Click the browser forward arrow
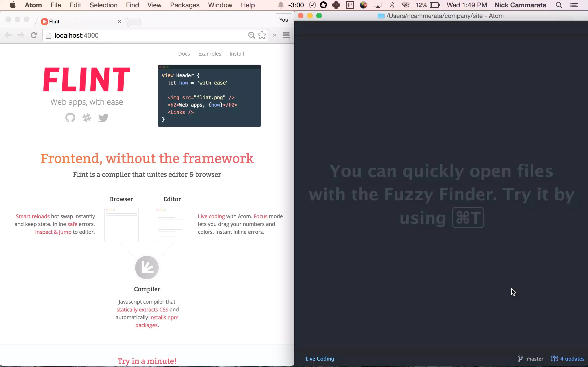 click(21, 35)
